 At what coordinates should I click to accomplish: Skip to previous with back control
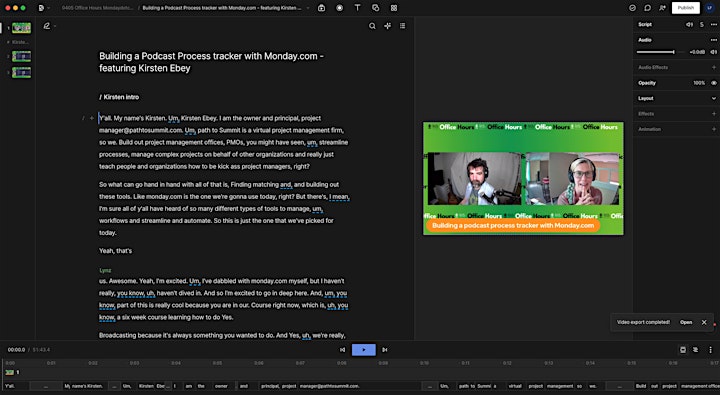343,350
